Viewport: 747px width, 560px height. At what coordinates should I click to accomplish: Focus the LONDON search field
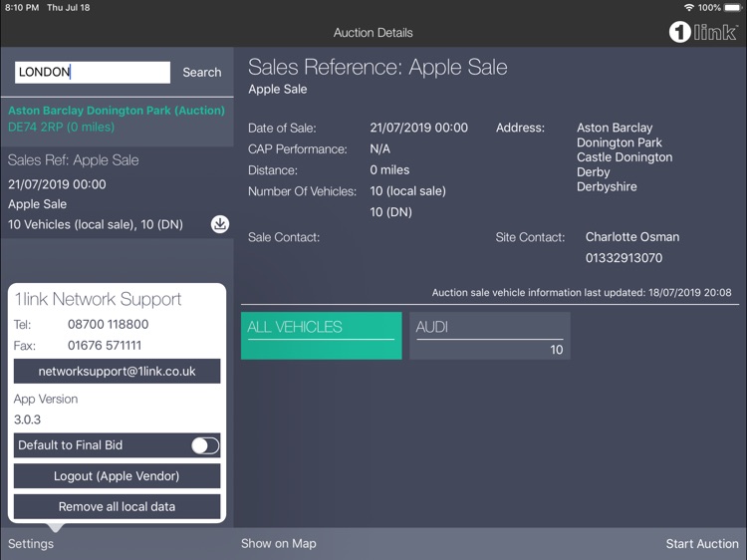tap(93, 73)
